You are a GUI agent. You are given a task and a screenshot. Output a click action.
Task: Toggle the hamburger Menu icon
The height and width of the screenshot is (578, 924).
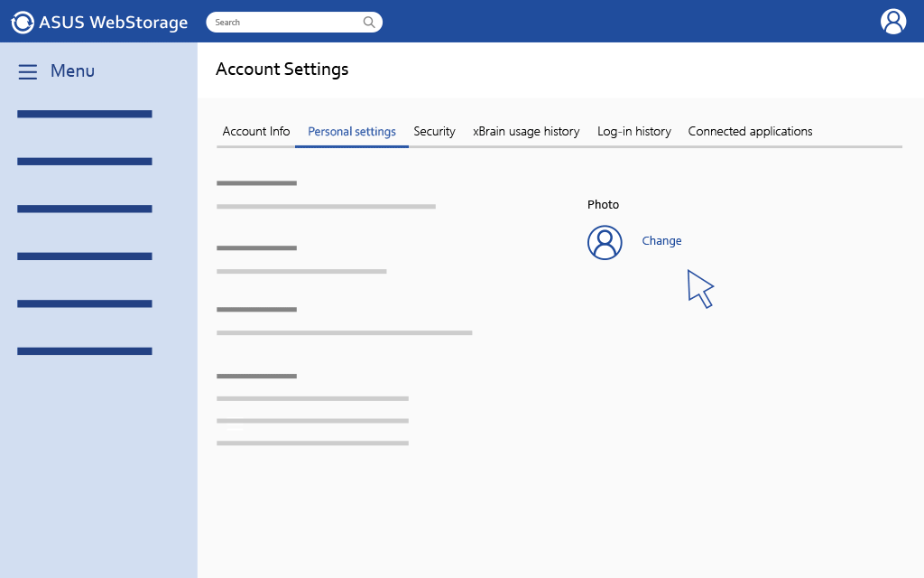pos(28,72)
